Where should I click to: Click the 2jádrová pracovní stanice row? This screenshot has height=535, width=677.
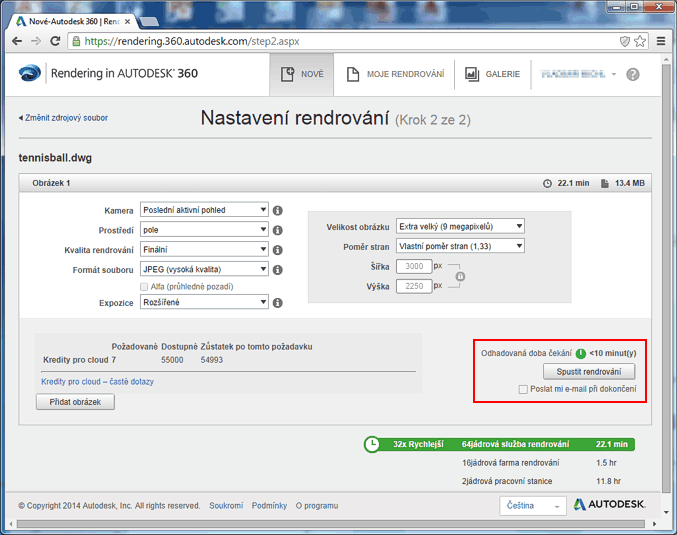541,481
